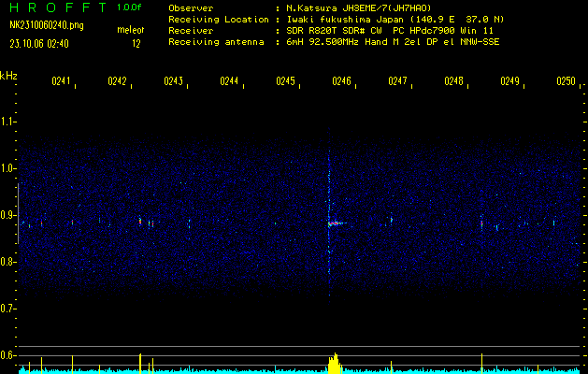Viewport: 588px width, 374px height.
Task: Click the 0250 time marker label
Action: point(566,82)
